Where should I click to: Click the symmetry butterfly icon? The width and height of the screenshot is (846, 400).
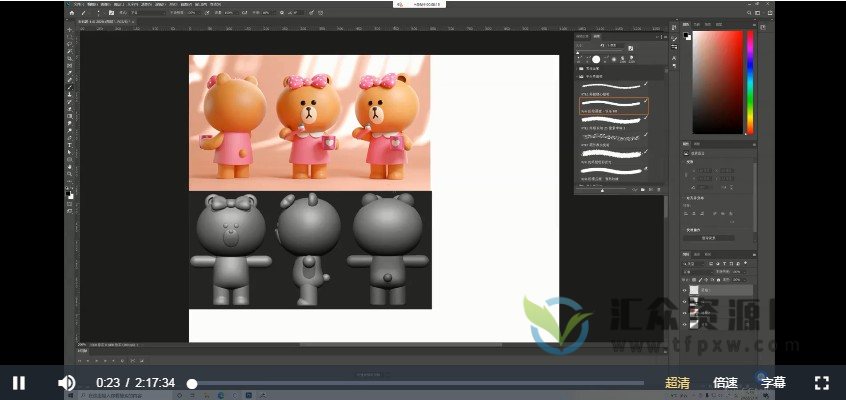[320, 12]
